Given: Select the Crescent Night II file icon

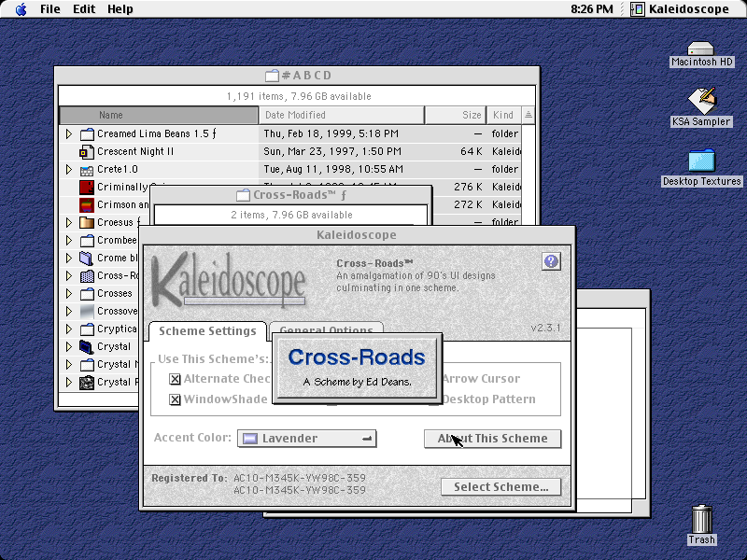Looking at the screenshot, I should [x=87, y=152].
